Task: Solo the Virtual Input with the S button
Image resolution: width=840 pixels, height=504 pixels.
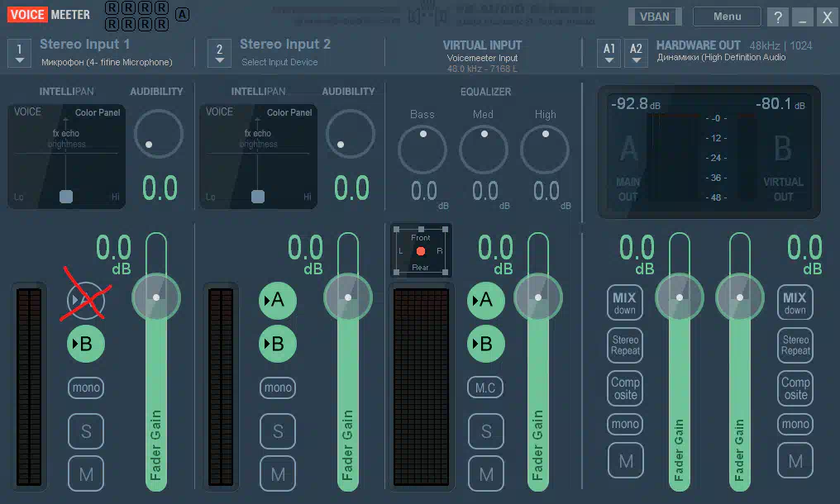Action: (x=486, y=431)
